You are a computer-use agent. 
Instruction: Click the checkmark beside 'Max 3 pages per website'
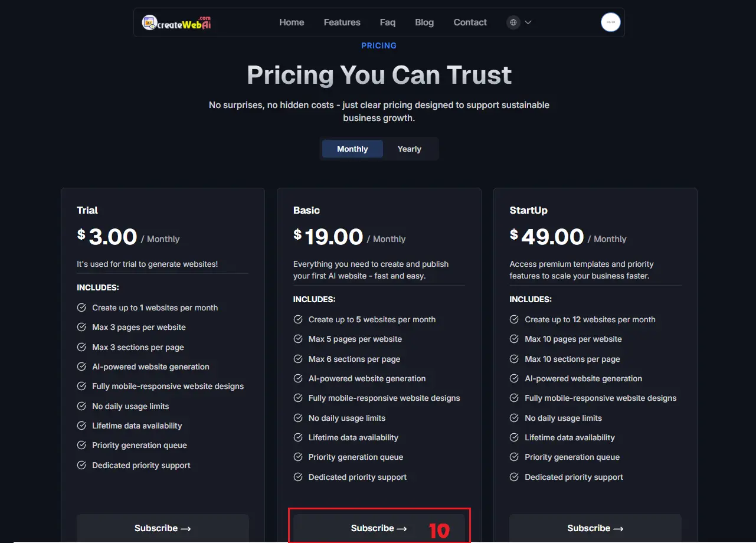click(x=81, y=327)
